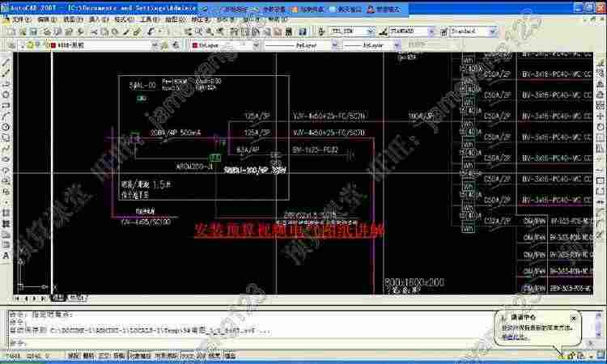Open the ByLayer linetype dropdown
The image size is (607, 364).
tap(334, 45)
